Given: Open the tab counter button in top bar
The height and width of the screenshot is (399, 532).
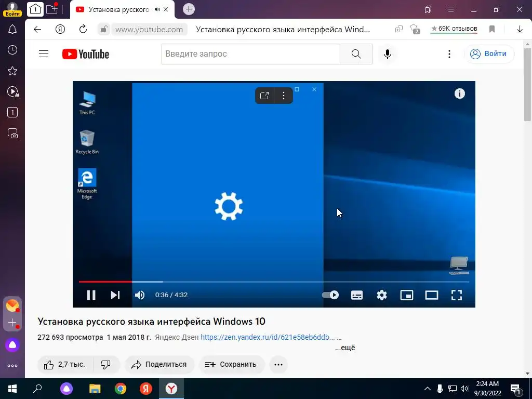Looking at the screenshot, I should (x=35, y=9).
